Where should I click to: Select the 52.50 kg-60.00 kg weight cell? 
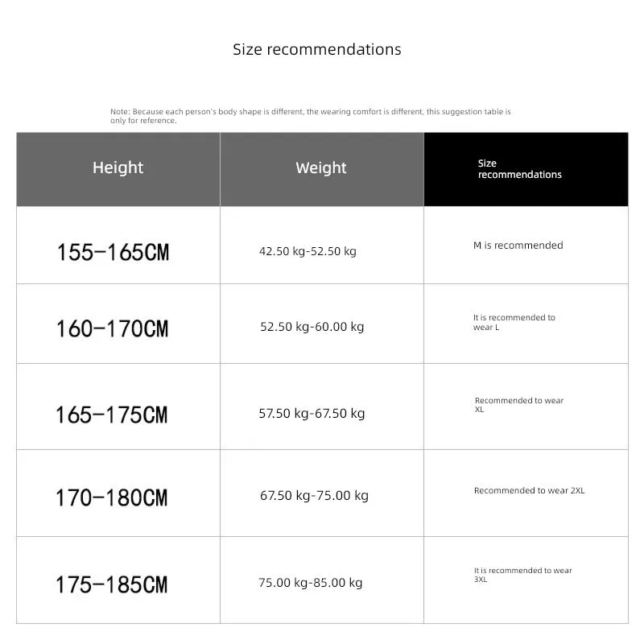(322, 324)
